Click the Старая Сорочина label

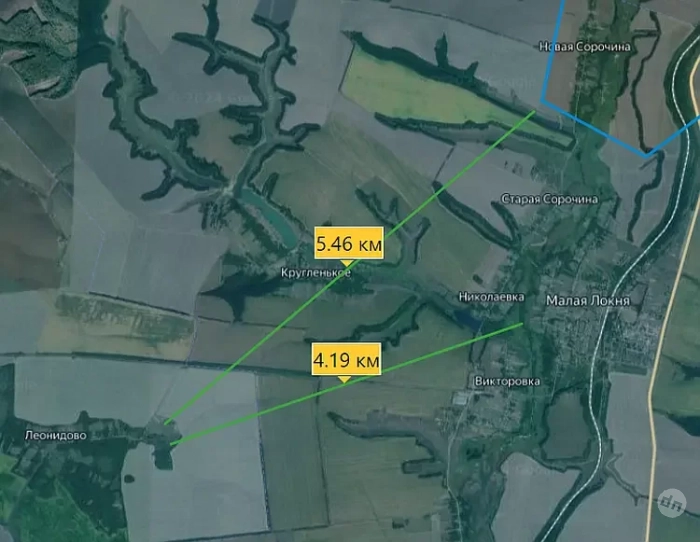click(550, 199)
